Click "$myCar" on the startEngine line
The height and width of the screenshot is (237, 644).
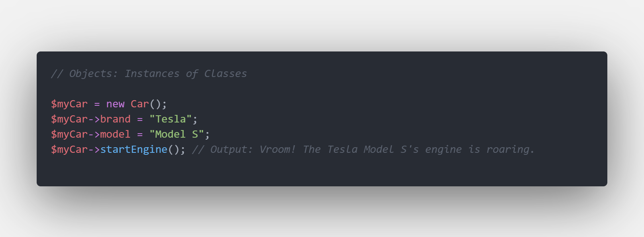tap(69, 150)
